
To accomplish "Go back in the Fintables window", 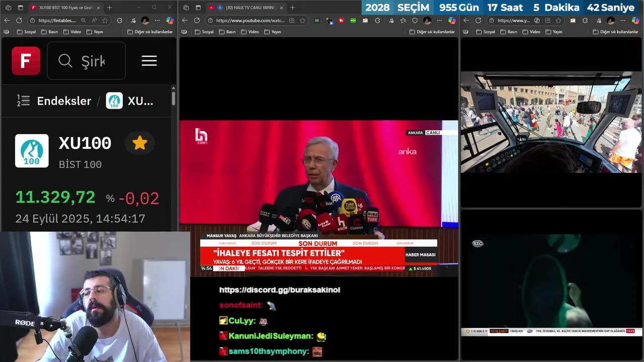I will (x=7, y=21).
